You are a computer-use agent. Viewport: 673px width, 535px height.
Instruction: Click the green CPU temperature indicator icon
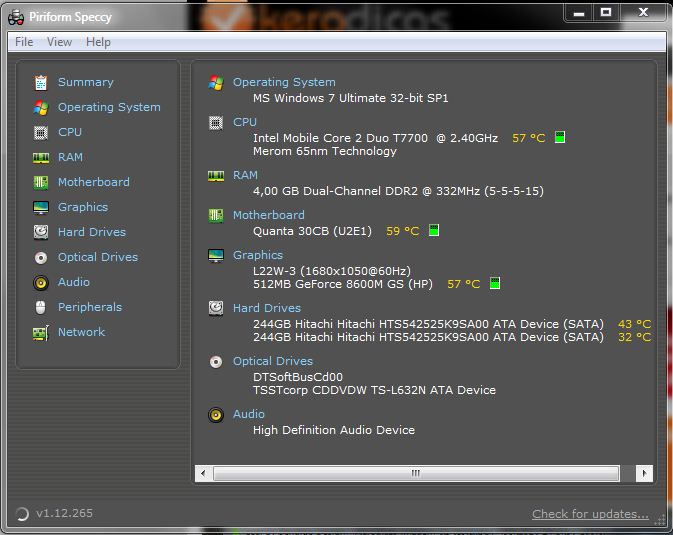point(560,137)
